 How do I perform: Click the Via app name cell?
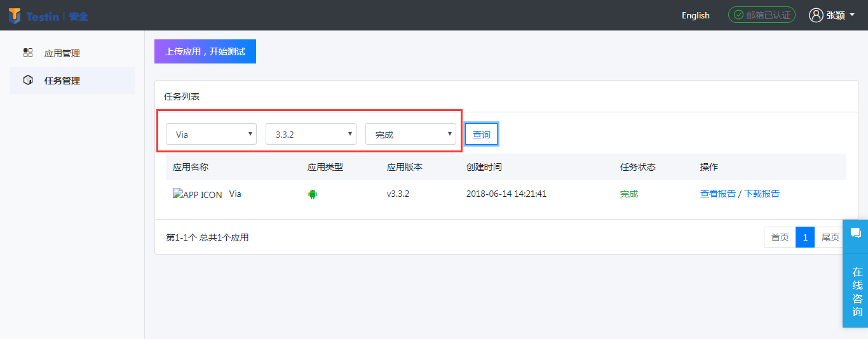(235, 194)
